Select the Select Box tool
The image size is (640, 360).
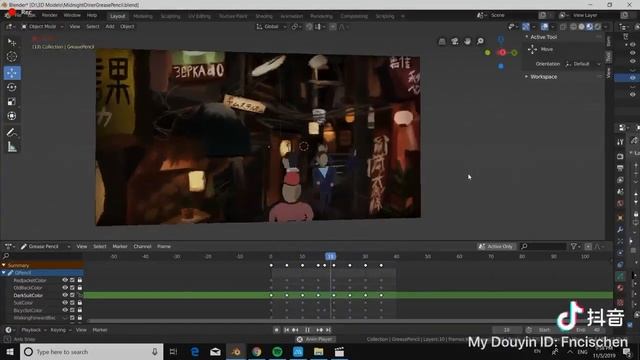[12, 42]
